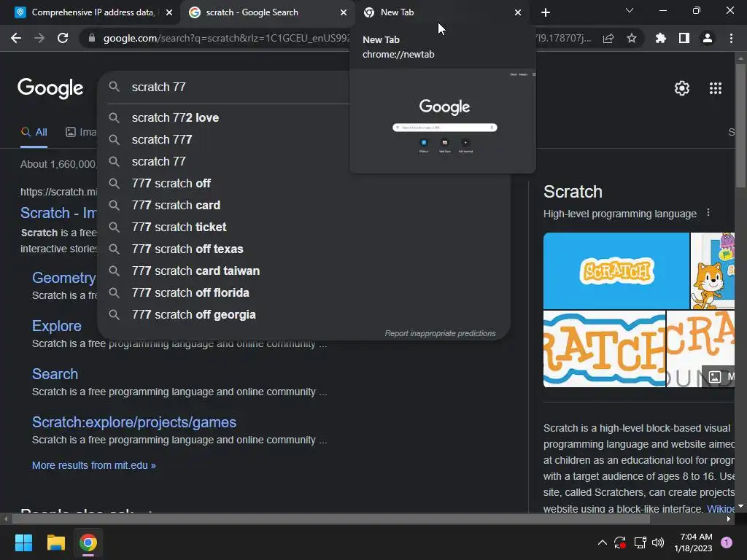Close the scratch - Google Search tab
747x560 pixels.
tap(344, 12)
